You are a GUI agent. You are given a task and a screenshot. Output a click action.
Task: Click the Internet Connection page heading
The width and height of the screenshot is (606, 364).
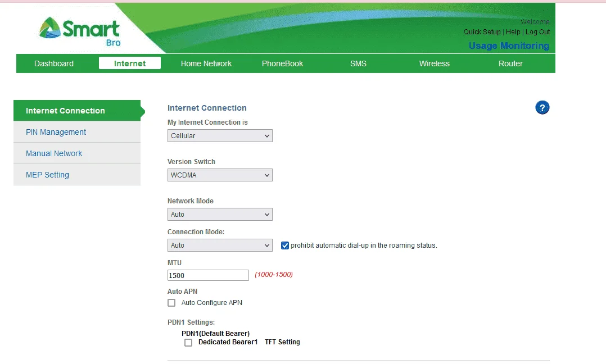coord(207,108)
